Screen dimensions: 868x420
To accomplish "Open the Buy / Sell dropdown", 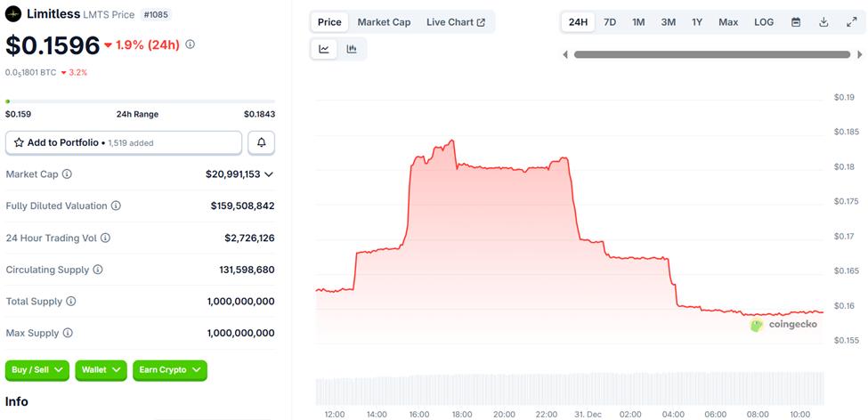I will coord(37,369).
